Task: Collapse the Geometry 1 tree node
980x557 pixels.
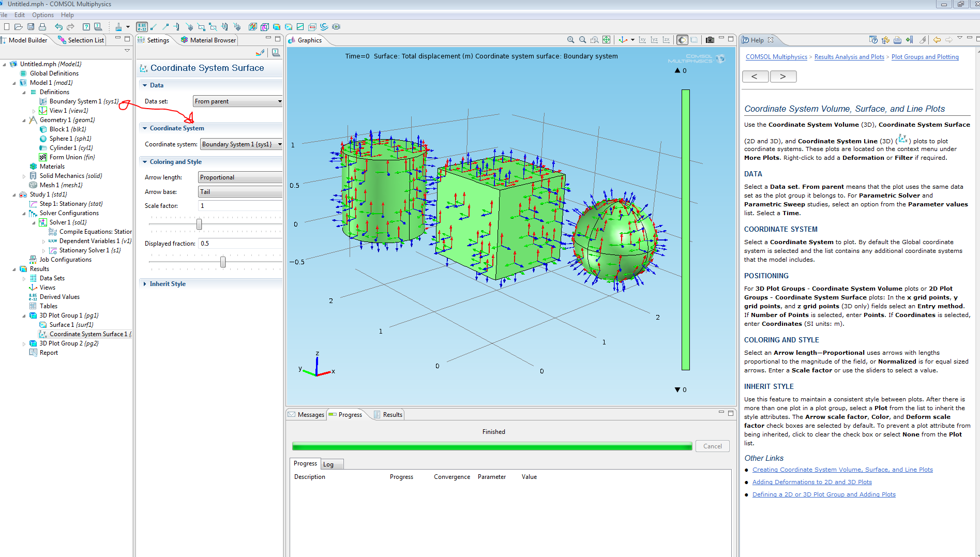Action: (24, 120)
